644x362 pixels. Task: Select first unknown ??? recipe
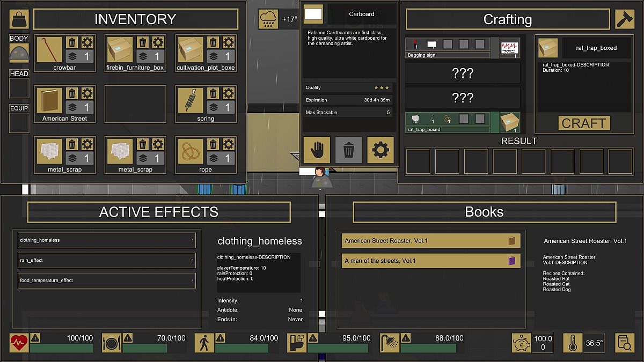coord(463,73)
